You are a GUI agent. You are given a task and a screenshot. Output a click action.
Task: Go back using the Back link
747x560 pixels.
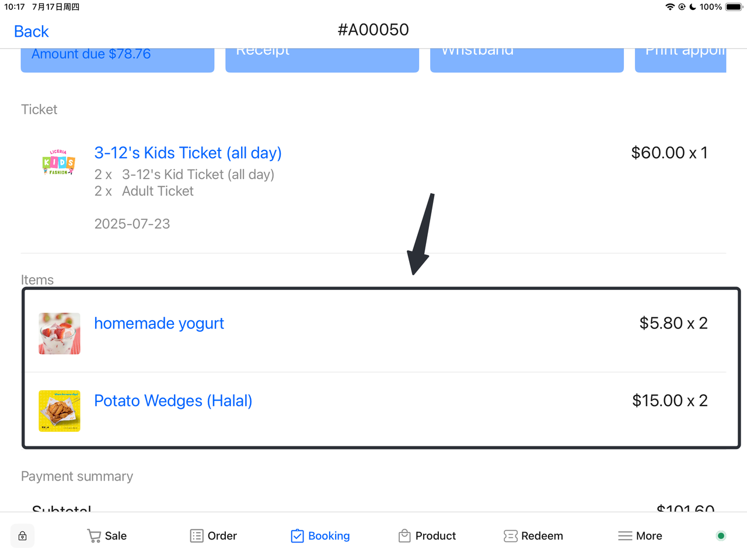[x=32, y=32]
